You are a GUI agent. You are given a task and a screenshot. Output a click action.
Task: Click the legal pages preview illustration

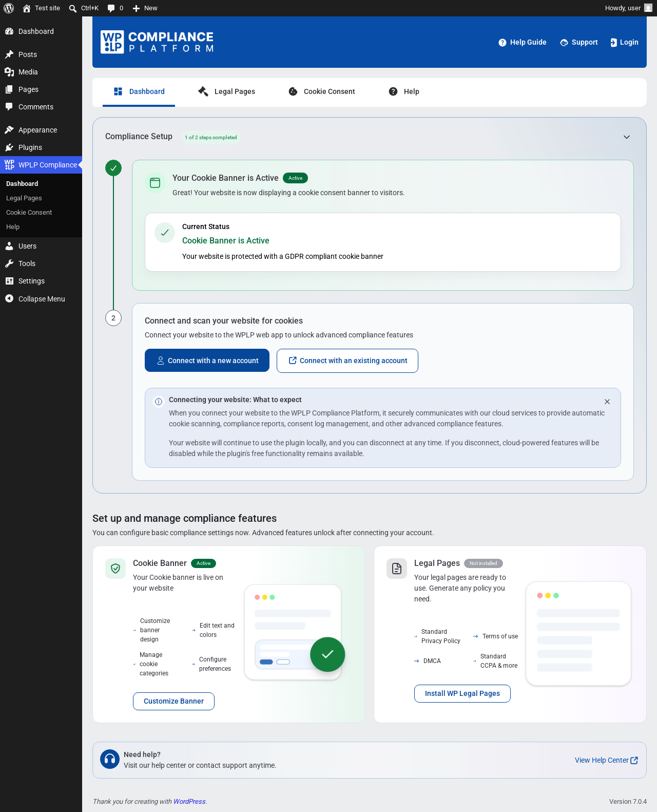[x=578, y=633]
